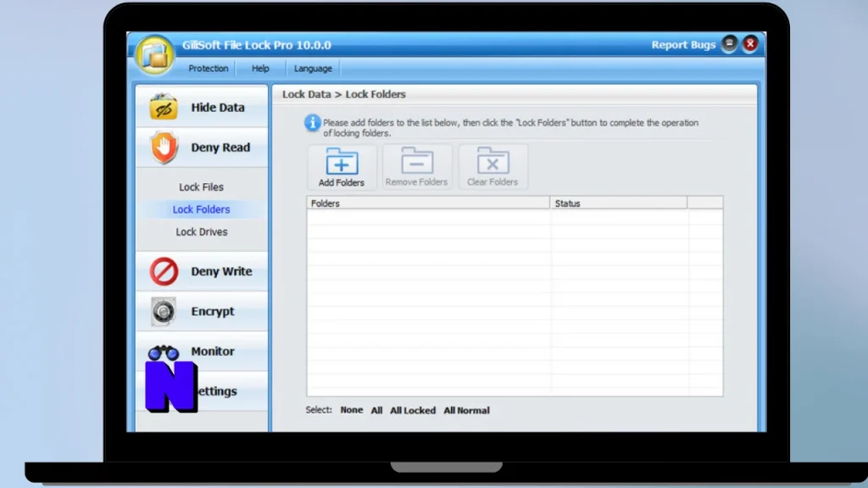
Task: Select Lock Folders in sidebar
Action: pos(201,209)
